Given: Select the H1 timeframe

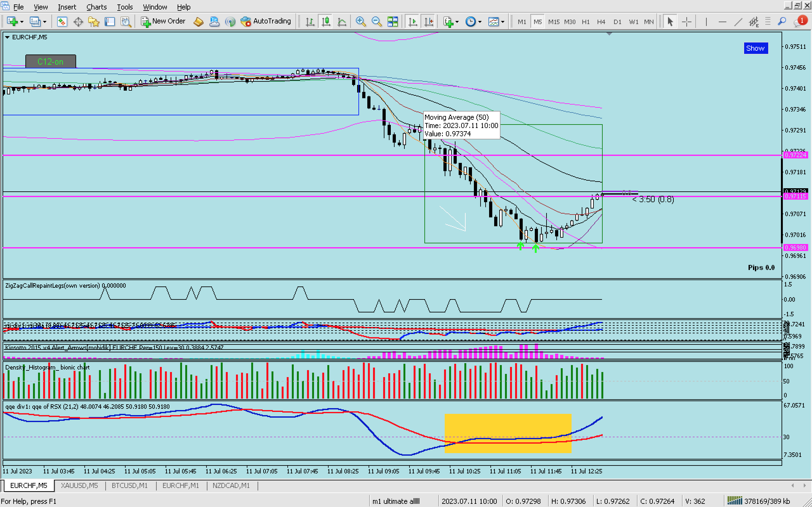Looking at the screenshot, I should [x=586, y=22].
